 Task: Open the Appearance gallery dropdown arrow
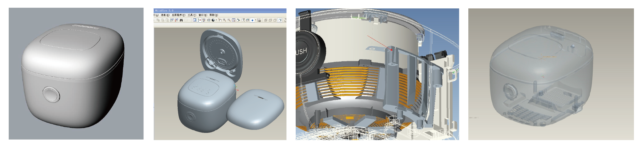coord(216,20)
